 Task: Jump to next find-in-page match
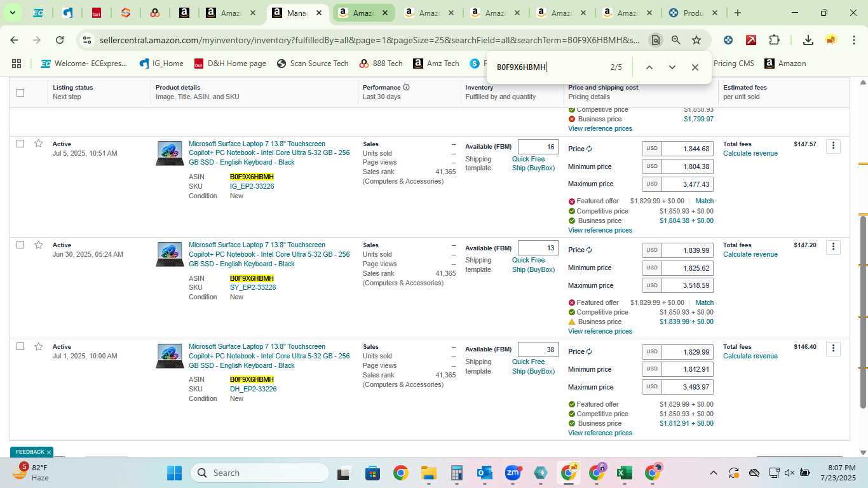pos(672,67)
